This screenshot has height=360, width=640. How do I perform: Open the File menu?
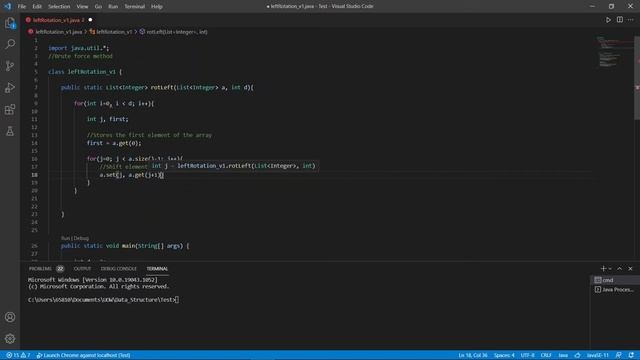pos(22,6)
